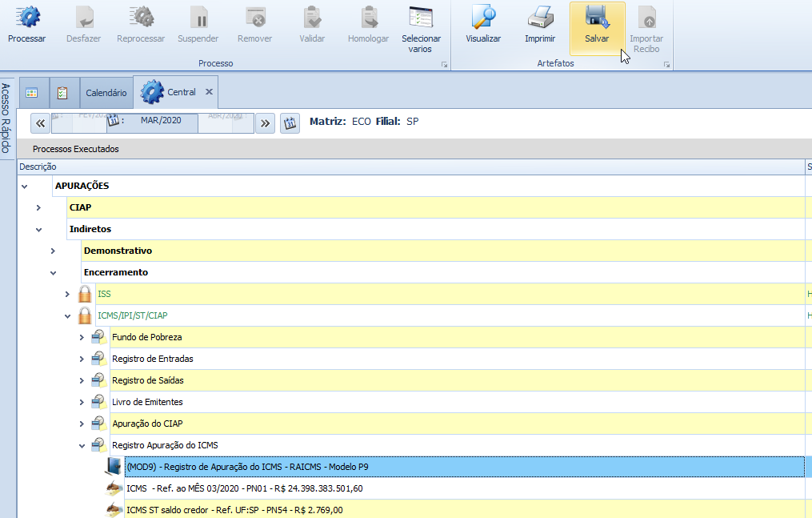This screenshot has width=812, height=518.
Task: Select the MOD9 Registro de Apuração RAICMS row
Action: [248, 467]
